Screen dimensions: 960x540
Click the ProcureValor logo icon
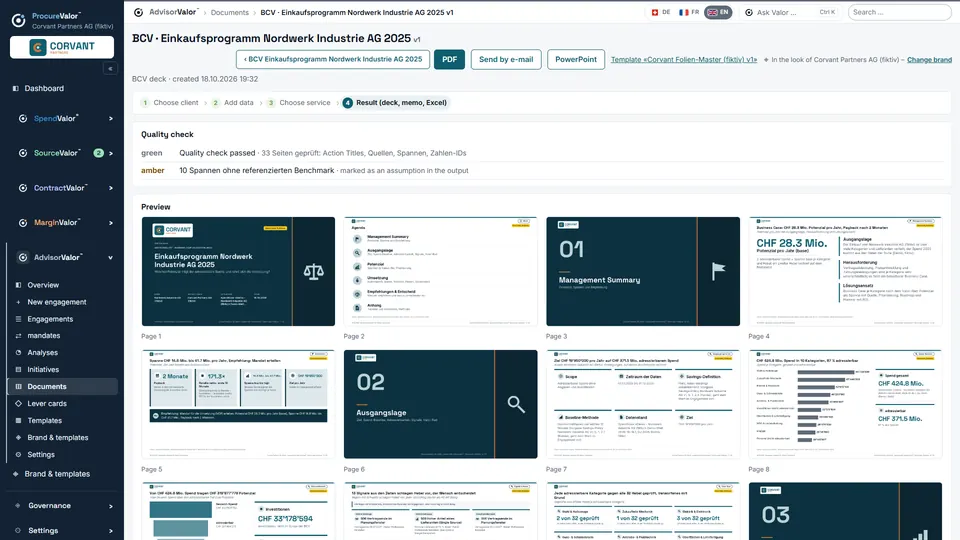click(x=19, y=21)
